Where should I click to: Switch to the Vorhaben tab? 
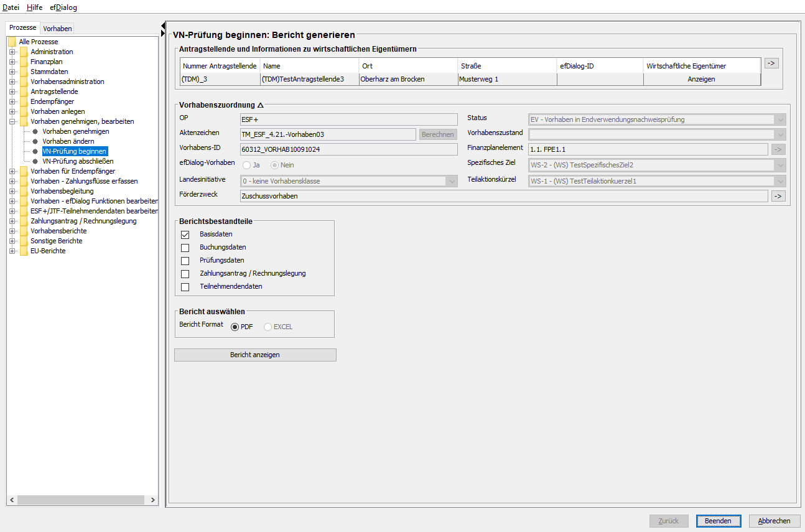[57, 28]
